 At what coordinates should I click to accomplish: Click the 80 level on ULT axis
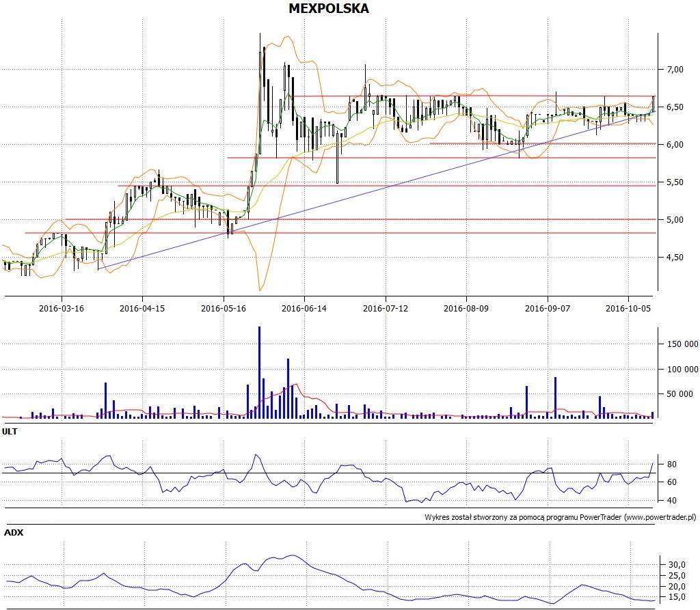[671, 464]
